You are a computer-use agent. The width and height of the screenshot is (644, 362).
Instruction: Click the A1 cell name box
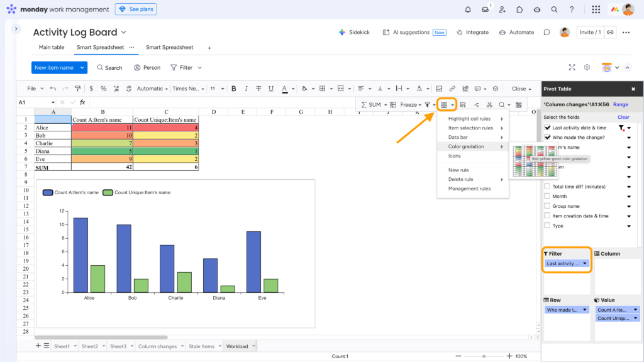tap(36, 102)
